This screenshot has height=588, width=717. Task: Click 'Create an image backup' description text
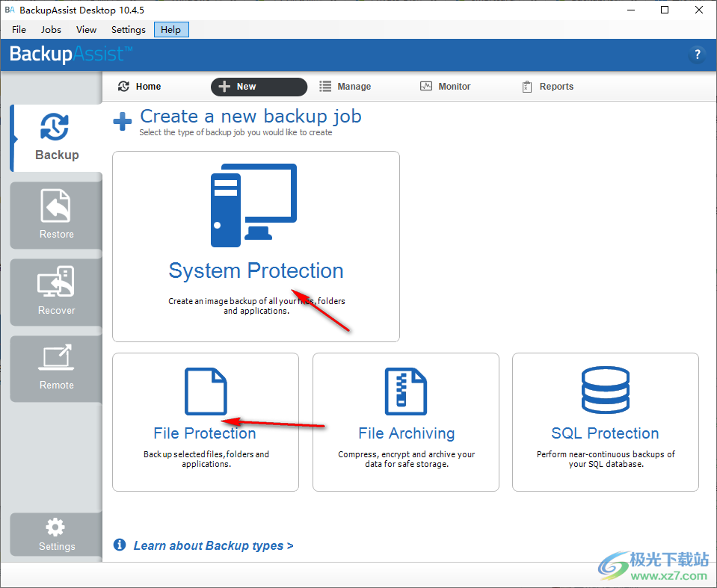point(256,306)
